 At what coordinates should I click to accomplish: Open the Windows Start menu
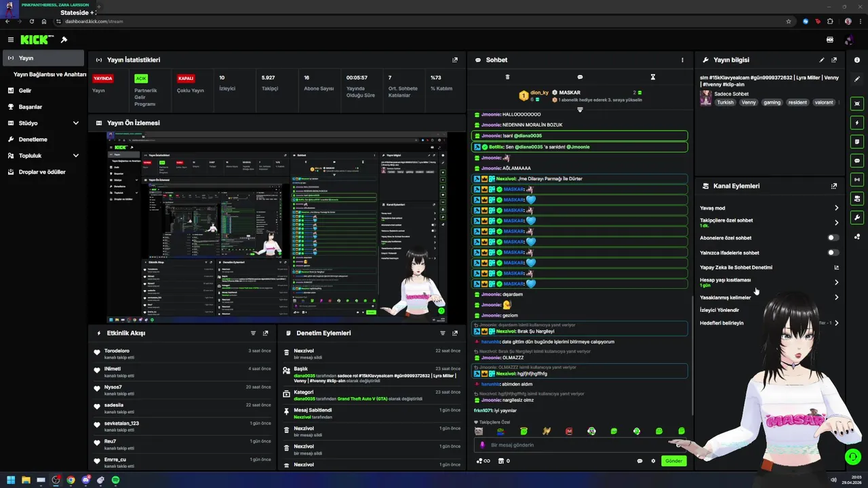(x=11, y=480)
